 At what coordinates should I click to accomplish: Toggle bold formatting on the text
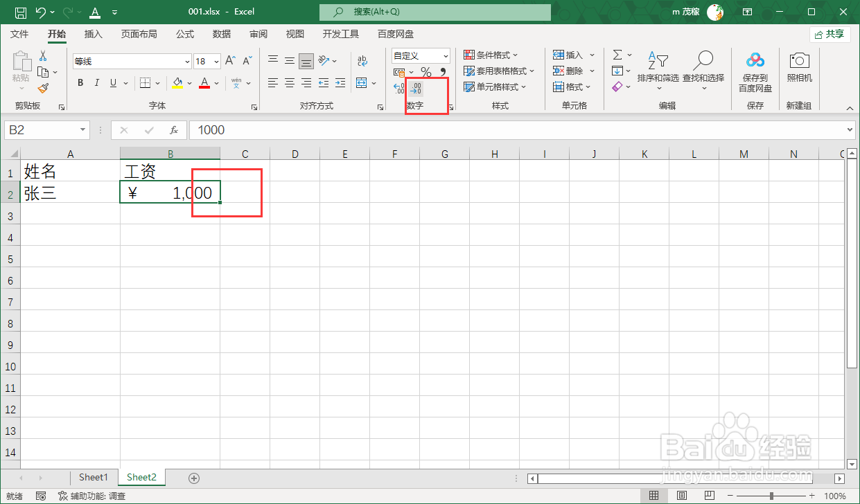(80, 82)
